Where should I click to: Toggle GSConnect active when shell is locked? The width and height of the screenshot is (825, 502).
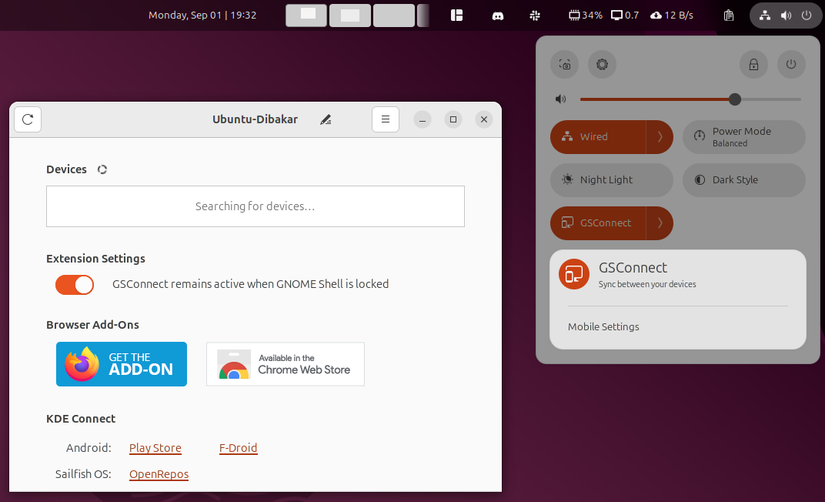coord(75,285)
